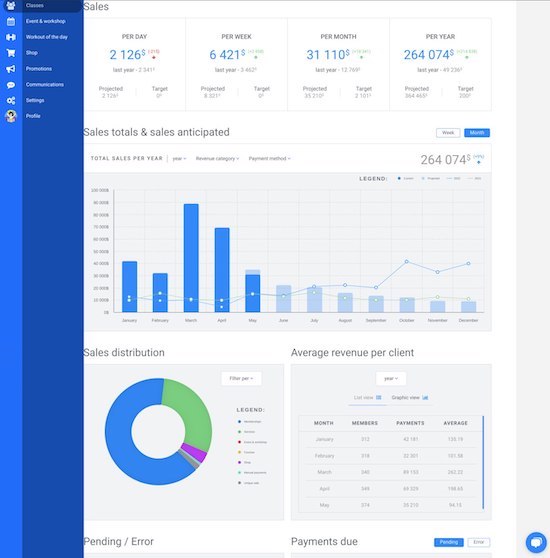Click the February row in revenue table
The height and width of the screenshot is (558, 550).
click(x=390, y=456)
